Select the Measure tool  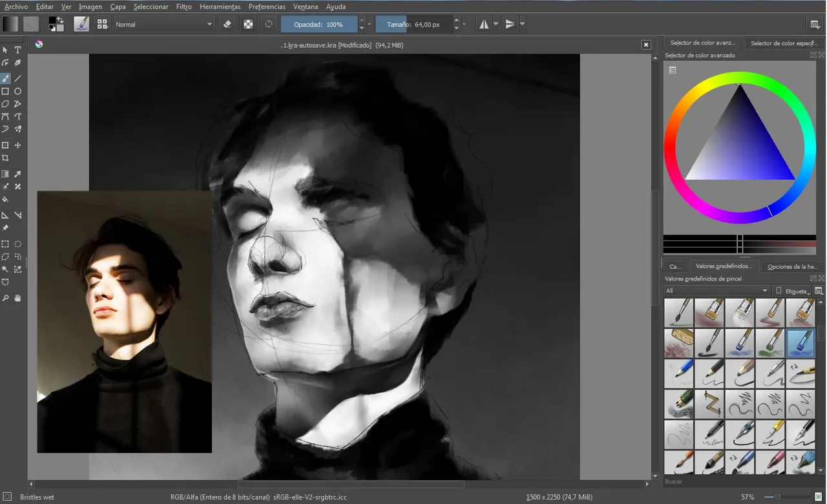coord(18,215)
